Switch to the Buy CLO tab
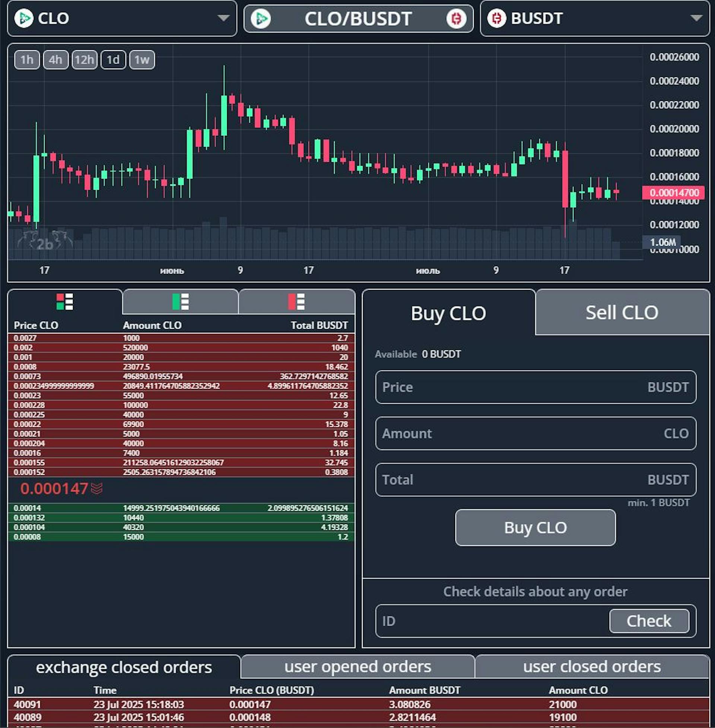Image resolution: width=715 pixels, height=728 pixels. point(448,313)
